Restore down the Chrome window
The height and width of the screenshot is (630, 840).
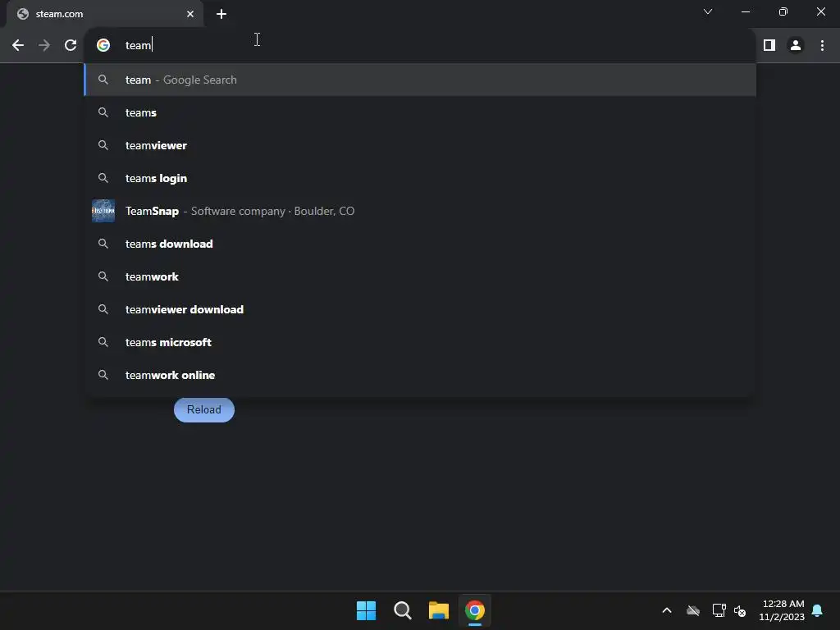tap(783, 11)
